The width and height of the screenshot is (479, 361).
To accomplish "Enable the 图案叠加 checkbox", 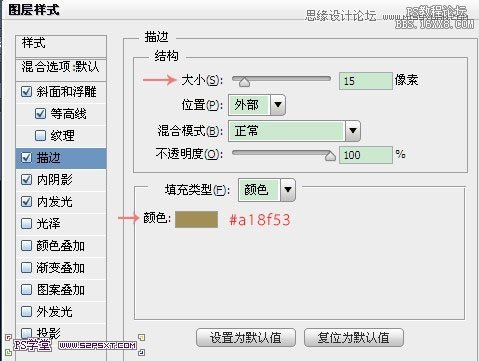I will [x=26, y=290].
